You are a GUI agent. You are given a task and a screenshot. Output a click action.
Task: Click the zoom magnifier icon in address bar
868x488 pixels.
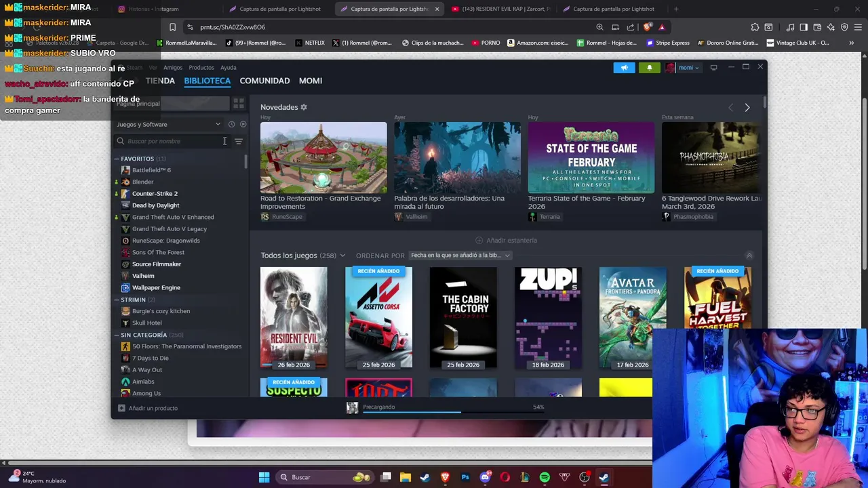[x=599, y=27]
